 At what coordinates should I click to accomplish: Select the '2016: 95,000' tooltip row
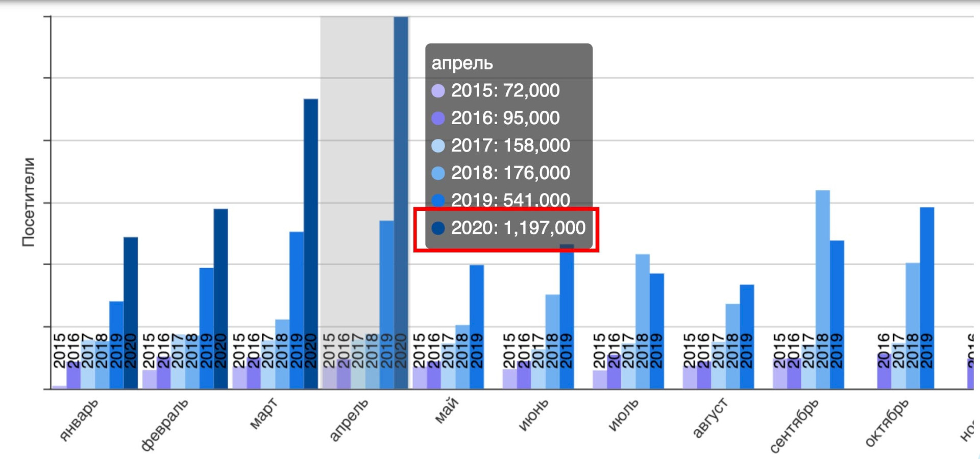tap(505, 118)
